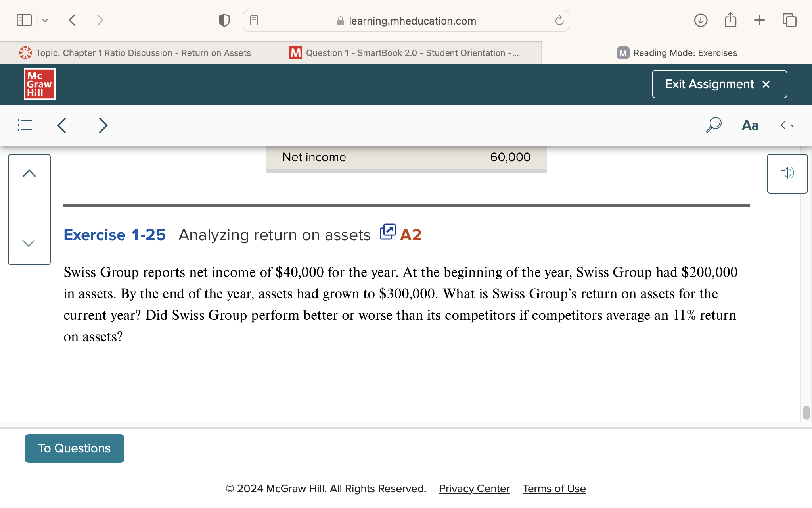Play read-aloud audio with the speaker icon
812x508 pixels.
pyautogui.click(x=787, y=173)
